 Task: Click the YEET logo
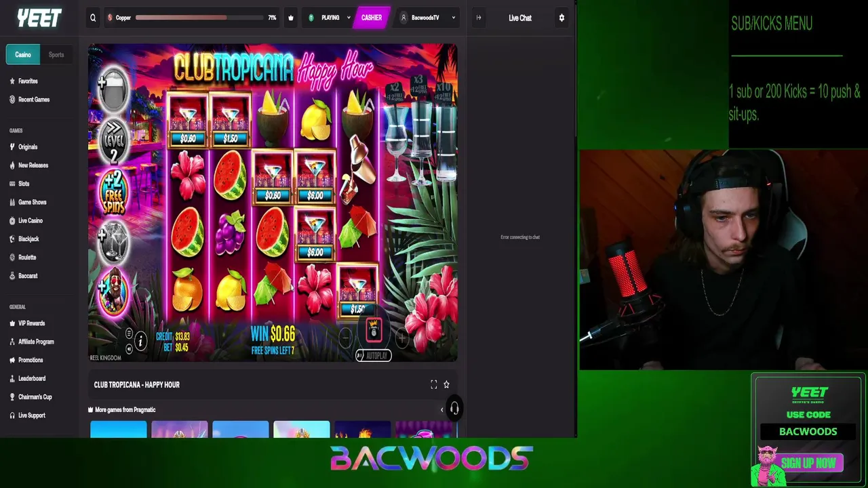[39, 18]
